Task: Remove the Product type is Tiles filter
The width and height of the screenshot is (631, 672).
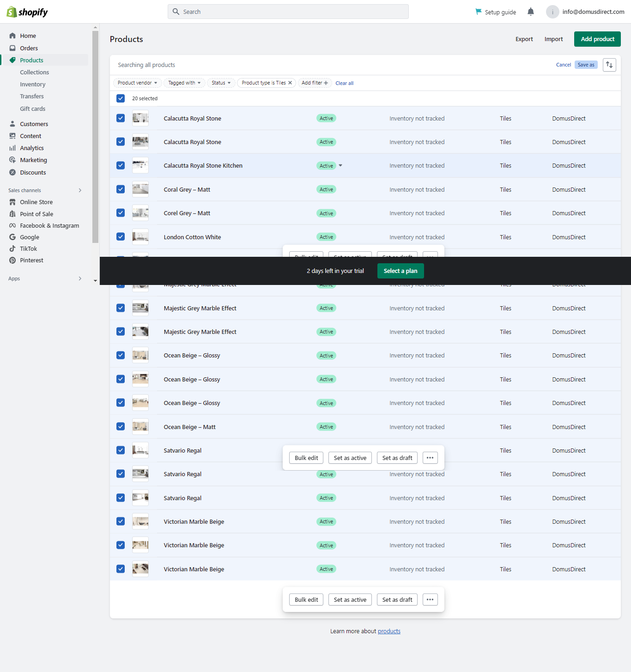Action: (x=290, y=83)
